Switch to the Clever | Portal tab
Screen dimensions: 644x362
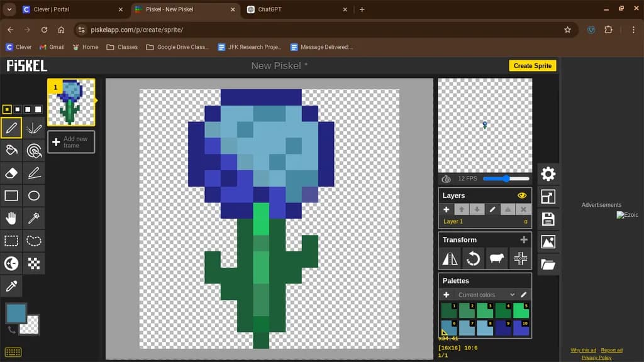(x=73, y=9)
